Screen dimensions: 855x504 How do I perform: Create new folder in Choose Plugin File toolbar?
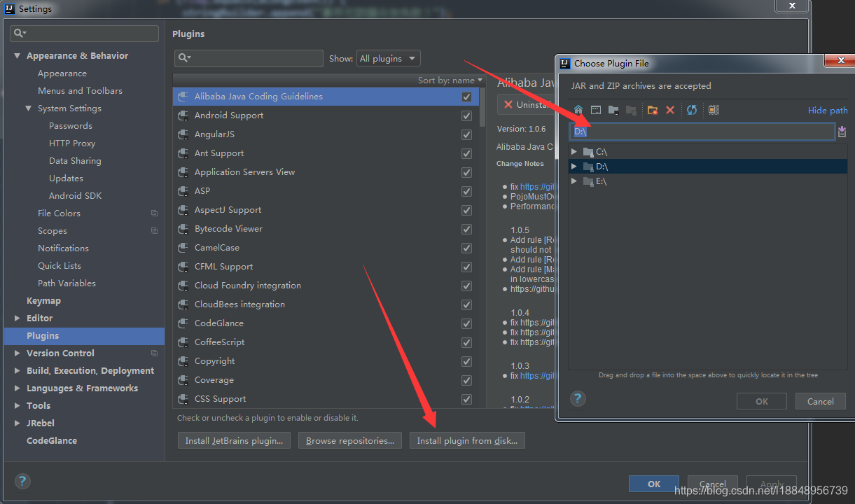coord(653,110)
